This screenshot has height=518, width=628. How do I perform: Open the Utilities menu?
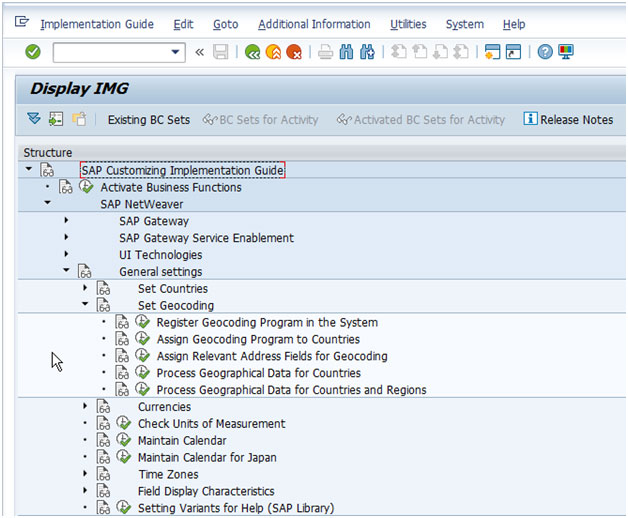(408, 24)
